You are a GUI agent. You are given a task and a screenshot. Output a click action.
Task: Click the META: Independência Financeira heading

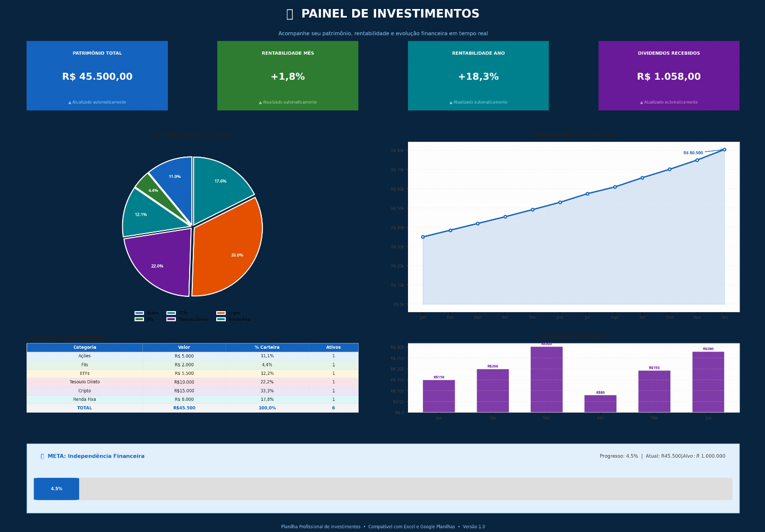pyautogui.click(x=96, y=456)
